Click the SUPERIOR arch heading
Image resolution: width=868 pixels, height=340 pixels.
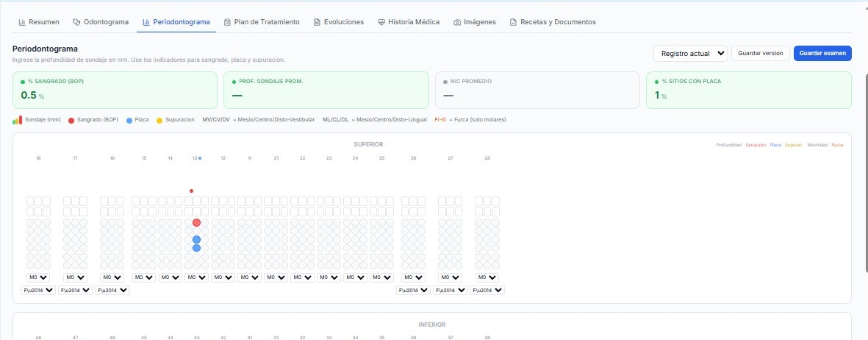coord(369,144)
